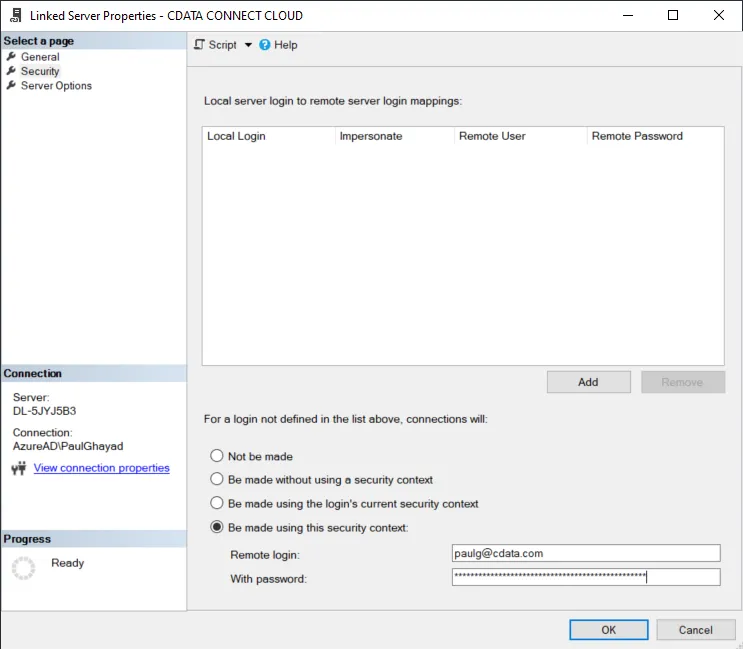
Task: Select the Security page
Action: [40, 71]
